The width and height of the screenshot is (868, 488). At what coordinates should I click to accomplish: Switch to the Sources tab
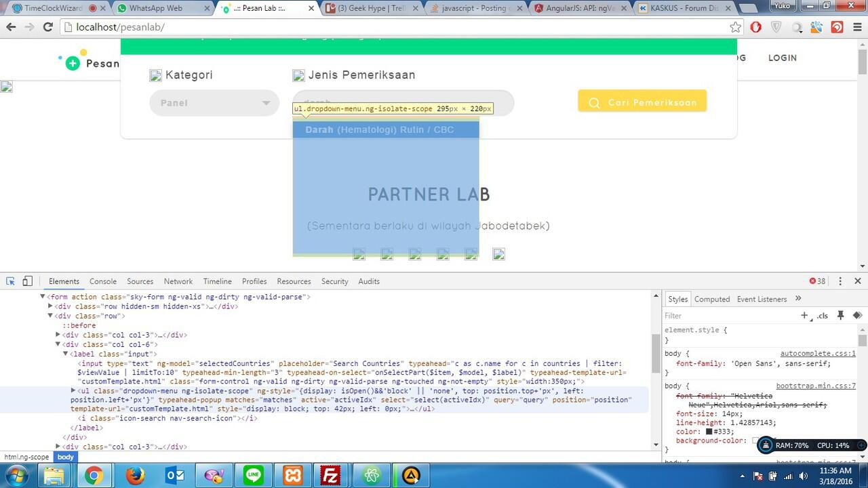[x=140, y=281]
